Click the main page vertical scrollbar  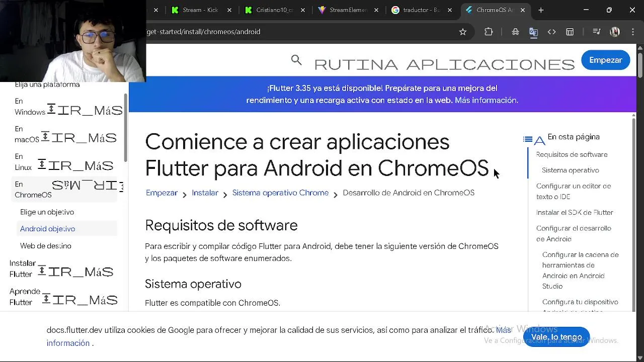[x=640, y=64]
